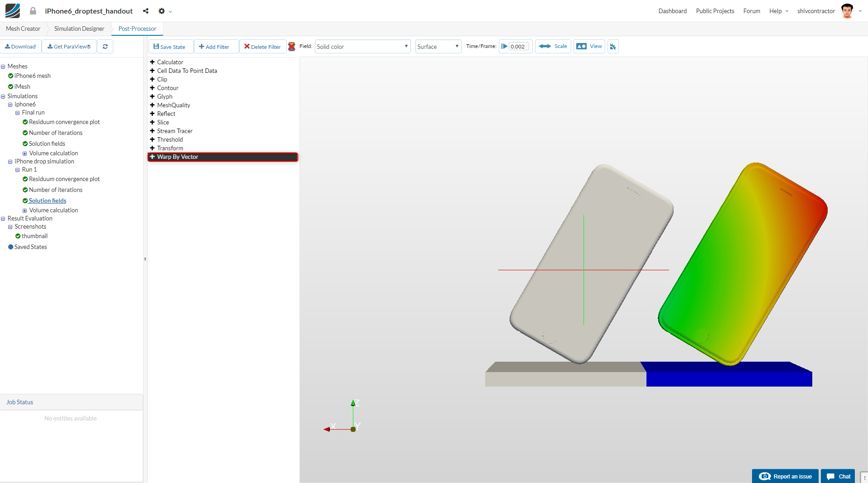This screenshot has width=868, height=483.
Task: Add the Clip filter plus icon
Action: coord(152,79)
